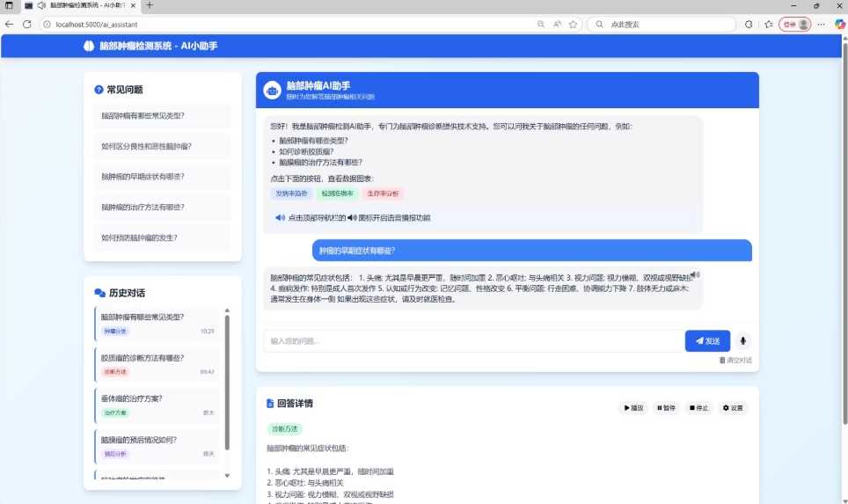Click the chat bubbles icon beside 历史对话
Viewport: 848px width, 504px height.
point(99,293)
